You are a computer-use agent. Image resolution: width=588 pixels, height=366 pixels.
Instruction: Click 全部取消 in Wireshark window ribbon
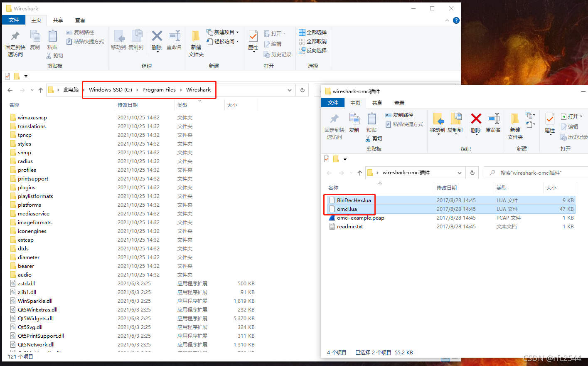tap(313, 41)
